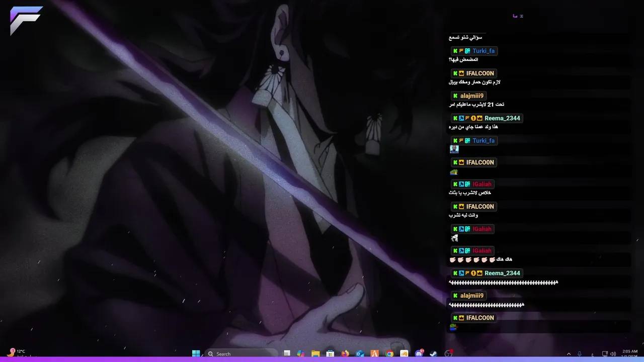Switch the Arabic input language indicator
This screenshot has width=644, height=362.
pyautogui.click(x=592, y=355)
